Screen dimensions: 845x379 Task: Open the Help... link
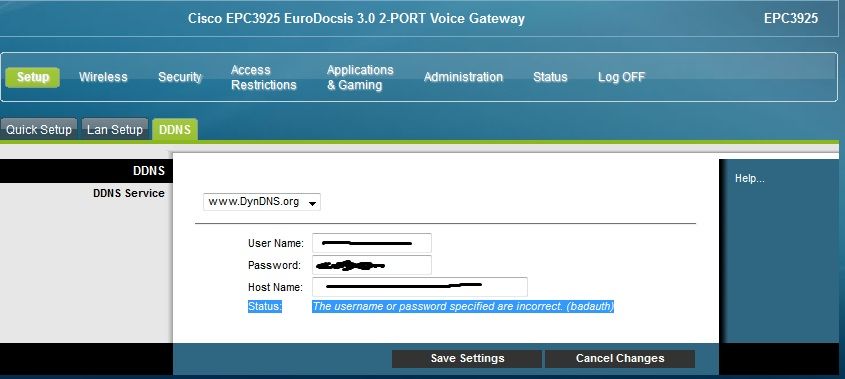click(x=750, y=178)
